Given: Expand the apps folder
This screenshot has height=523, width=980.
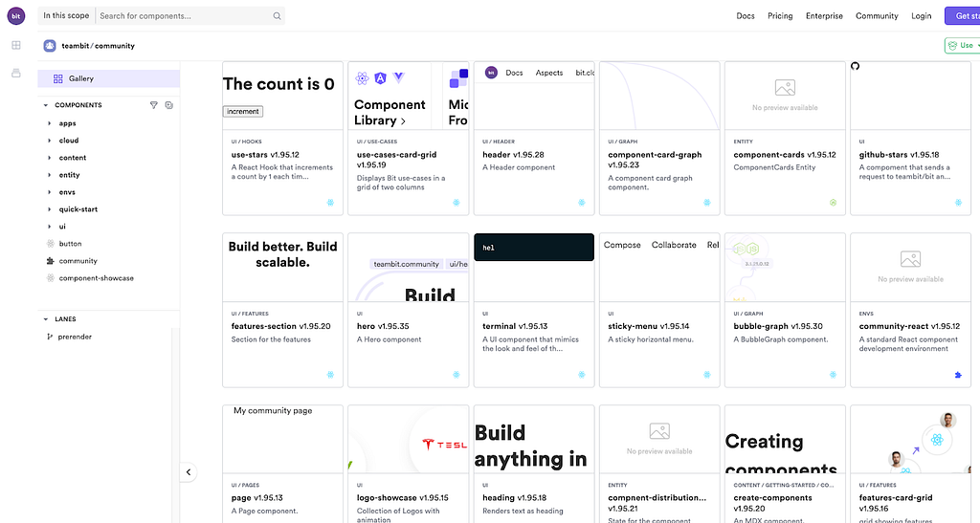Looking at the screenshot, I should point(50,123).
